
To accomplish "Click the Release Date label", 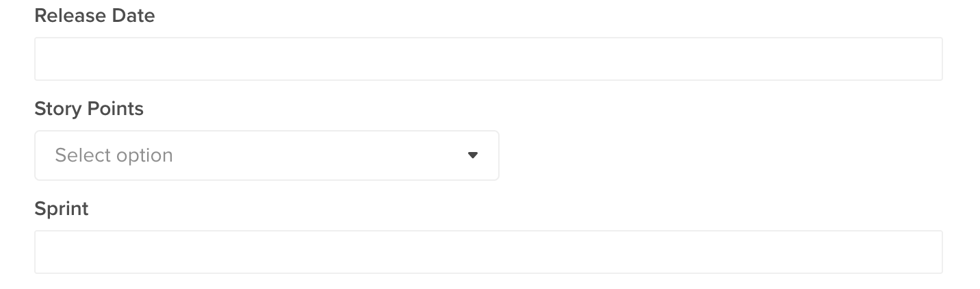I will pos(94,16).
